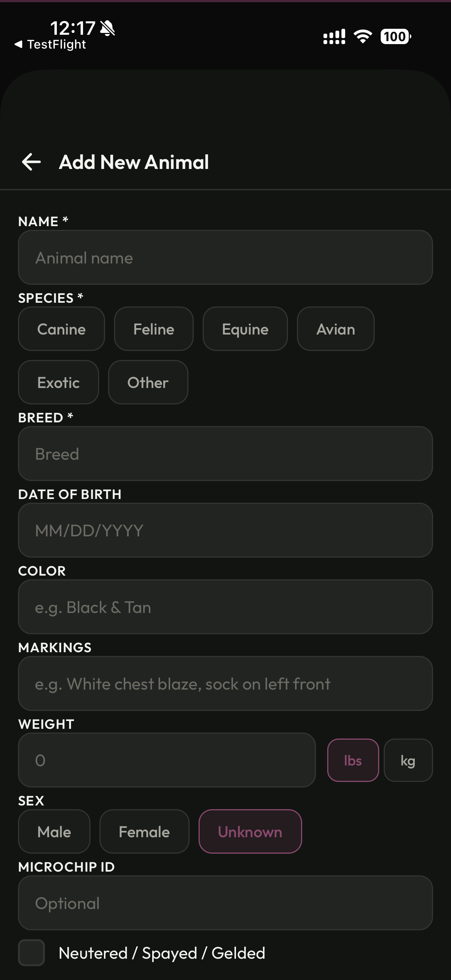Screen dimensions: 451x980
Task: Pick Other as the species
Action: click(148, 382)
